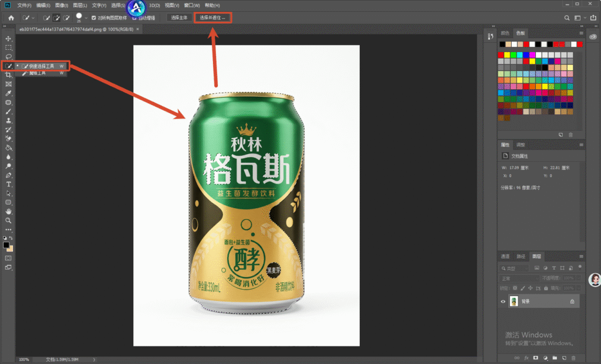Expand the status bar info arrow
Image resolution: width=601 pixels, height=364 pixels.
pyautogui.click(x=94, y=359)
